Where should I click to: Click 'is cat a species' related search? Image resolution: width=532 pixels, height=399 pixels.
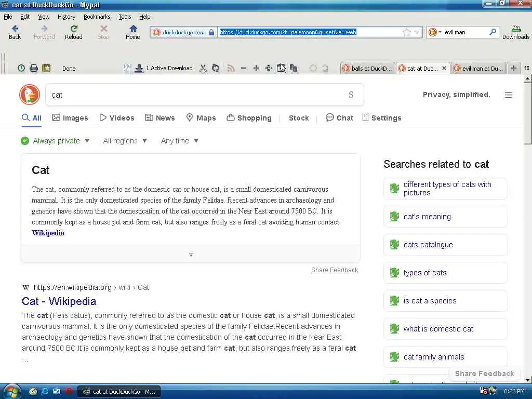[x=445, y=301]
